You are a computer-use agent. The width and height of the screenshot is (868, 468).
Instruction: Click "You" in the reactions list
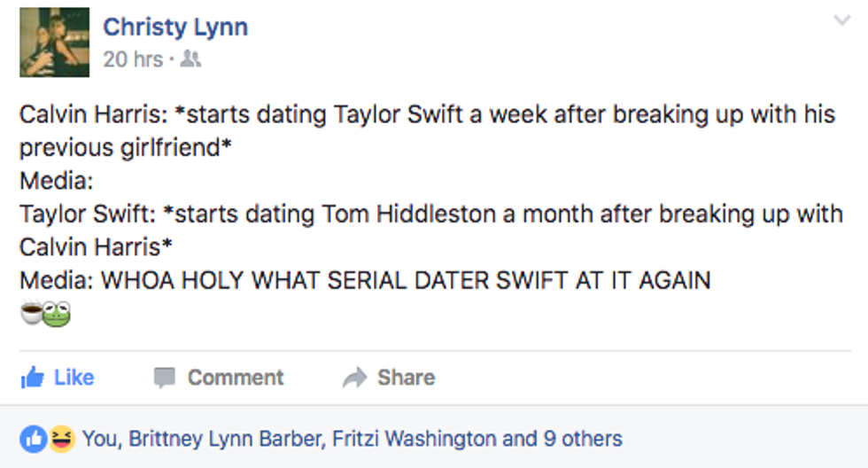tap(100, 438)
